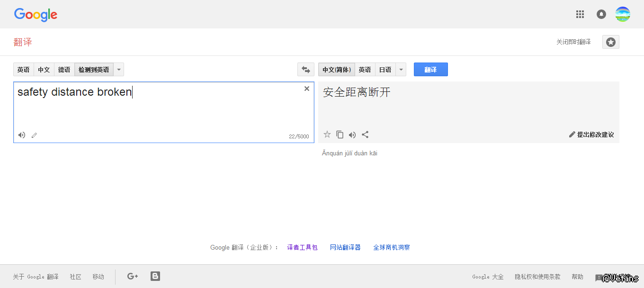
Task: Click the 22/5000 character counter
Action: 299,136
